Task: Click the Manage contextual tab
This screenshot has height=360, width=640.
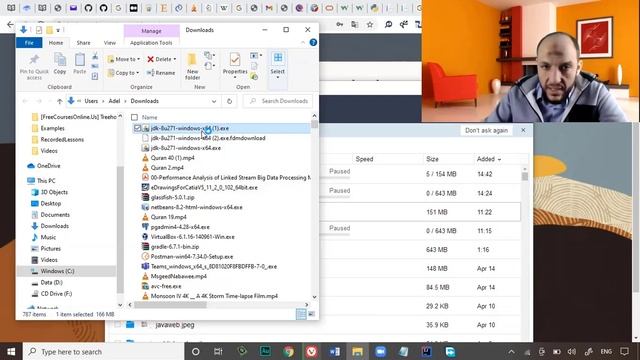Action: 151,31
